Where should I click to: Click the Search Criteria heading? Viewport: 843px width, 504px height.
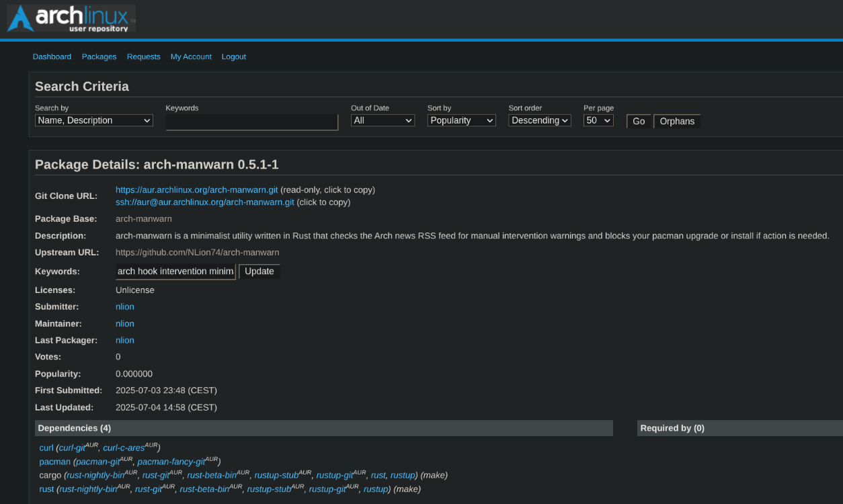click(x=82, y=87)
